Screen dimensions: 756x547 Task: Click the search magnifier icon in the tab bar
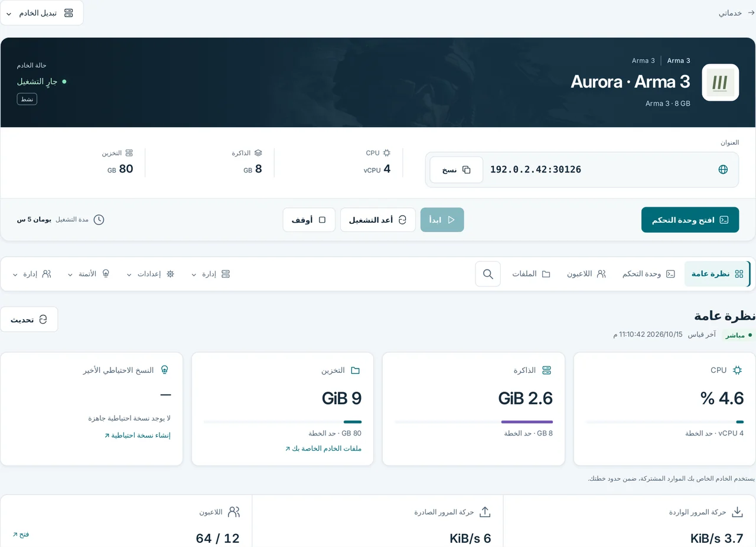coord(488,274)
